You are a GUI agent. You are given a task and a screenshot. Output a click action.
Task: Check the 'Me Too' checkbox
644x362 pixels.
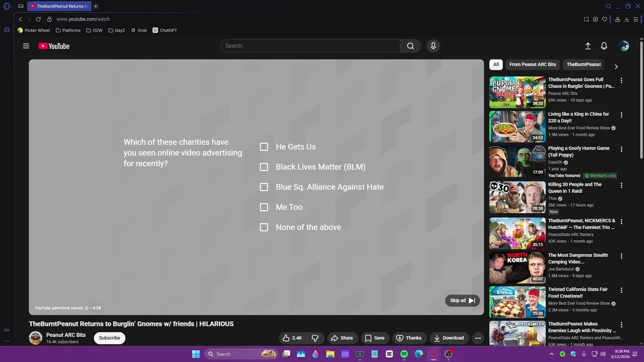click(x=264, y=207)
